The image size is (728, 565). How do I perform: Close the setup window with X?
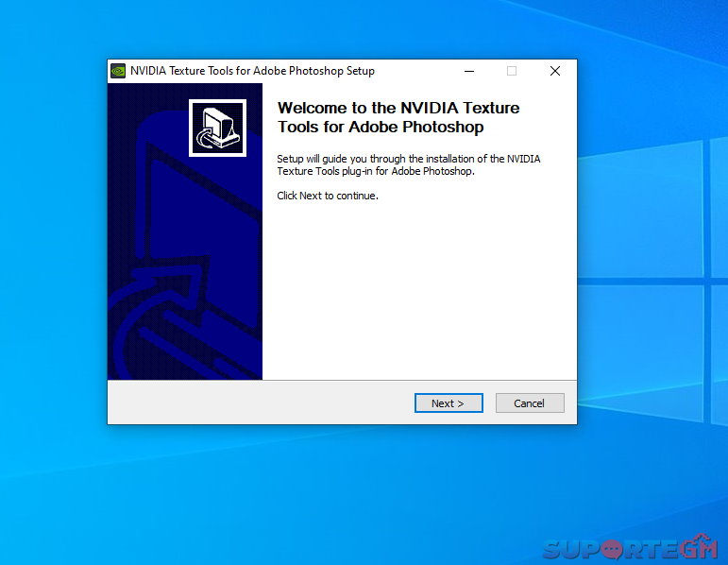[555, 71]
